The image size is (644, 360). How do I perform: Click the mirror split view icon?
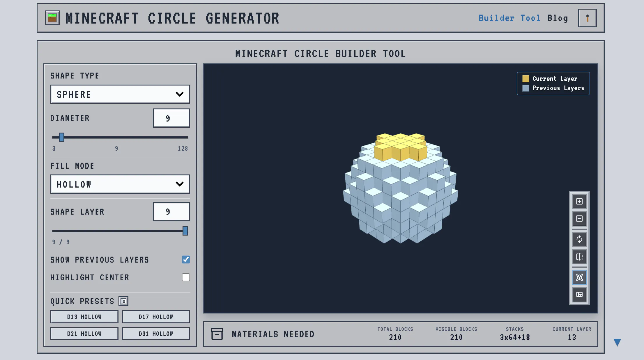click(x=579, y=257)
